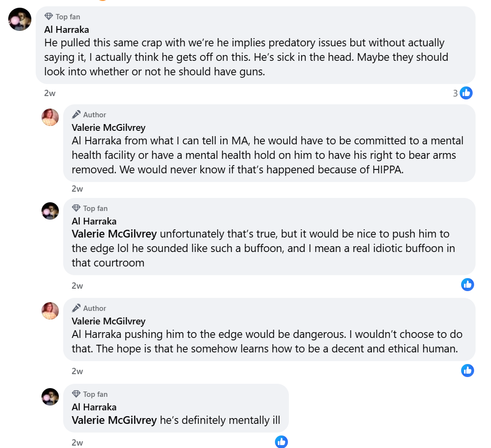Image resolution: width=491 pixels, height=448 pixels.
Task: Click the like reaction icon beside count 3
Action: coord(466,93)
